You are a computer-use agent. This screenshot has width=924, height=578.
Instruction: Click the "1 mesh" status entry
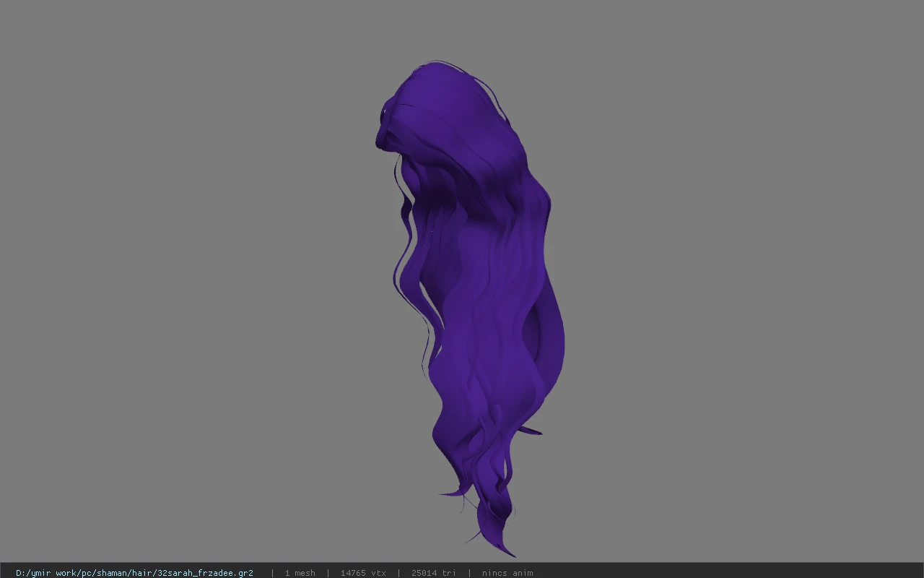300,573
